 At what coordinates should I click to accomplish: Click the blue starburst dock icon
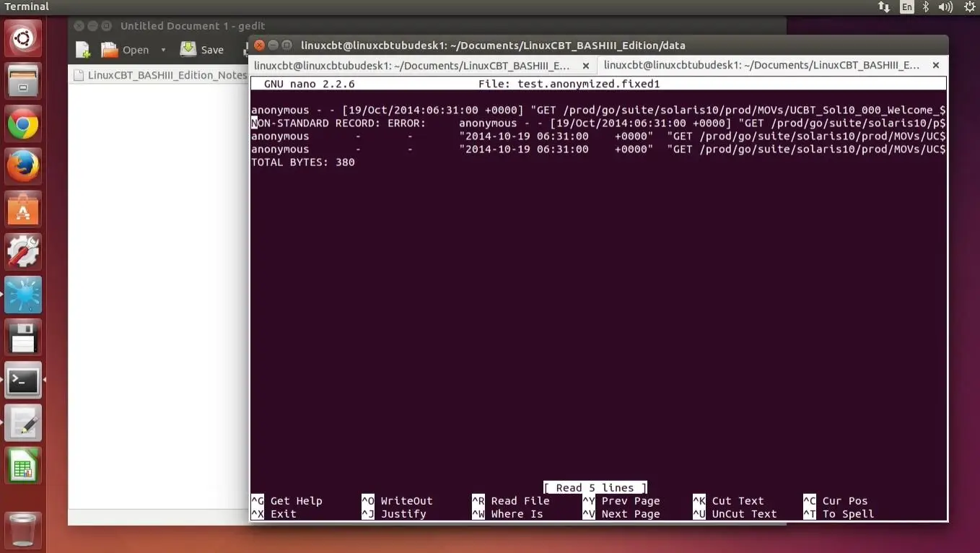click(23, 295)
